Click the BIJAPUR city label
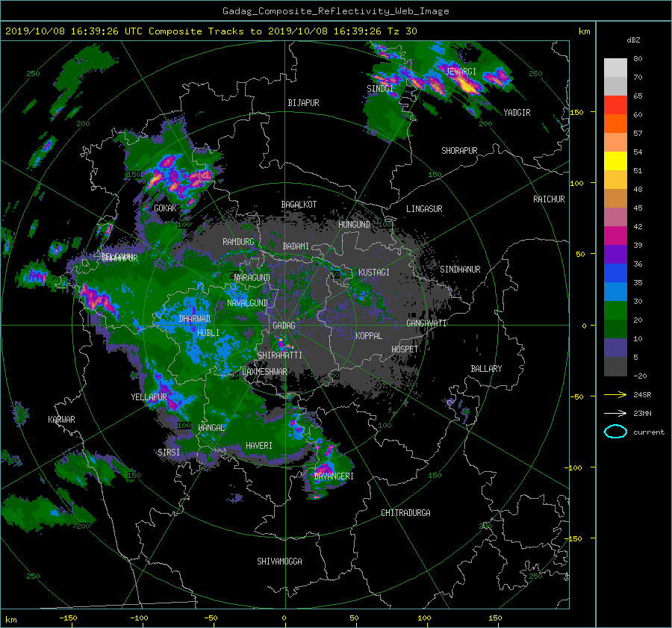 pos(303,103)
